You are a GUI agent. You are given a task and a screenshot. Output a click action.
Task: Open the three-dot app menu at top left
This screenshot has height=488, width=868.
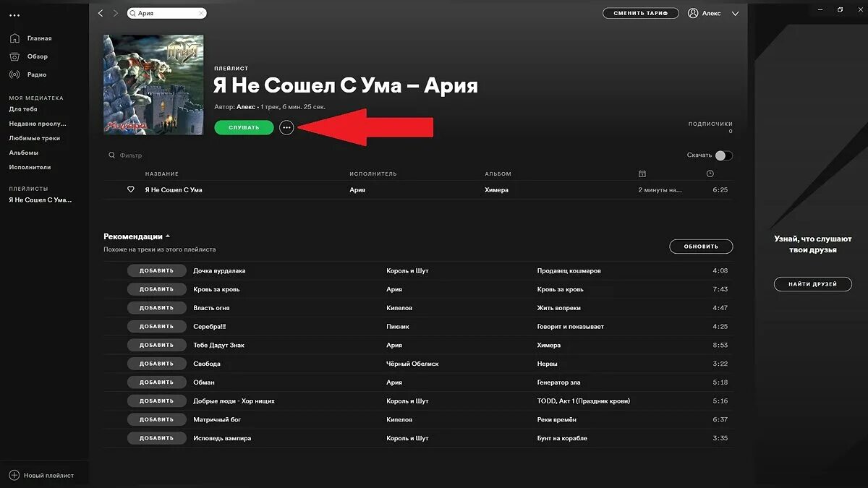tap(14, 15)
